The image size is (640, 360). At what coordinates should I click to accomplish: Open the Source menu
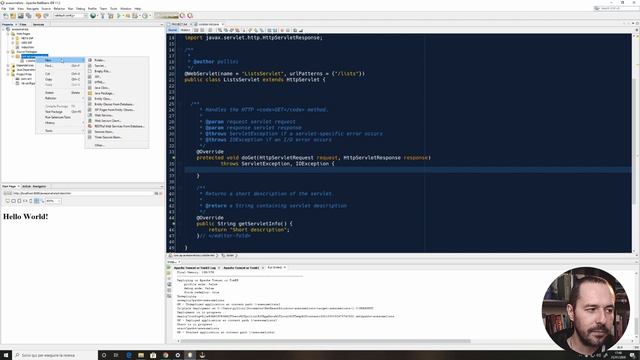click(46, 9)
